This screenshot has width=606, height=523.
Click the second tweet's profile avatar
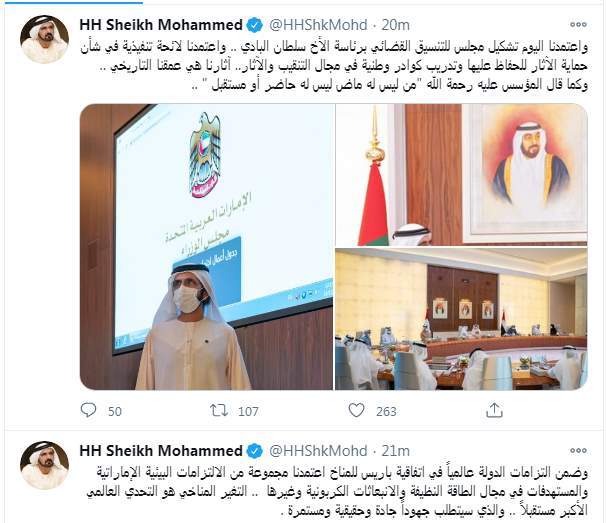44,465
